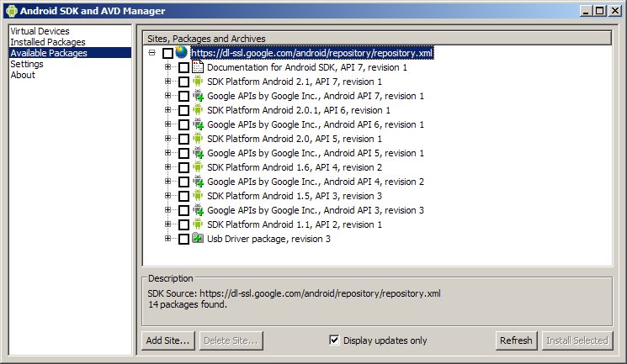Select the repository.xml URL row
The height and width of the screenshot is (364, 627).
[x=312, y=53]
